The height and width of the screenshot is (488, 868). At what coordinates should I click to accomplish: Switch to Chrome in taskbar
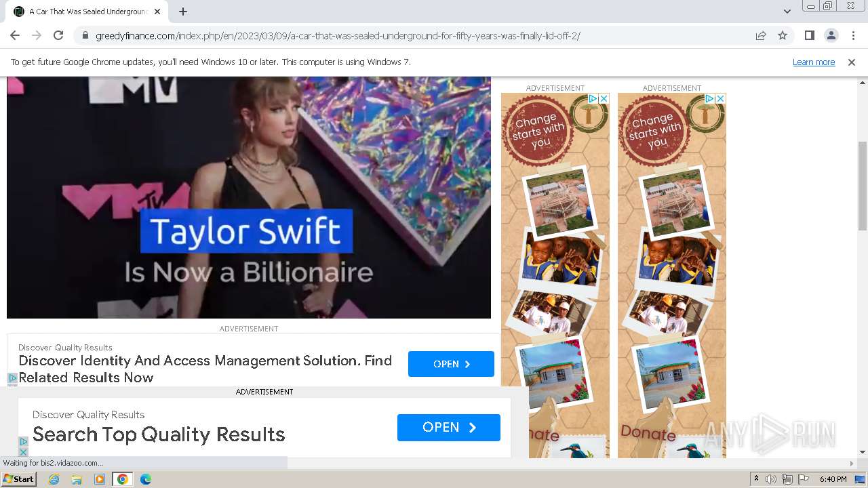click(x=122, y=479)
